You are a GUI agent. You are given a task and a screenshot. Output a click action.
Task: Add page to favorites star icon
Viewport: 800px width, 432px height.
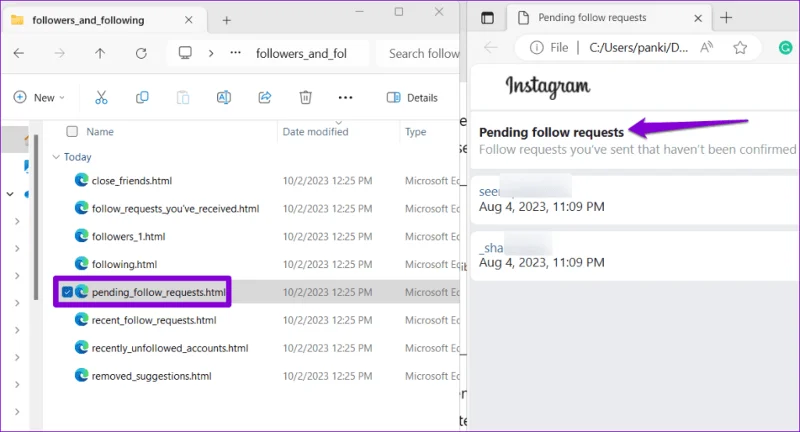point(740,47)
